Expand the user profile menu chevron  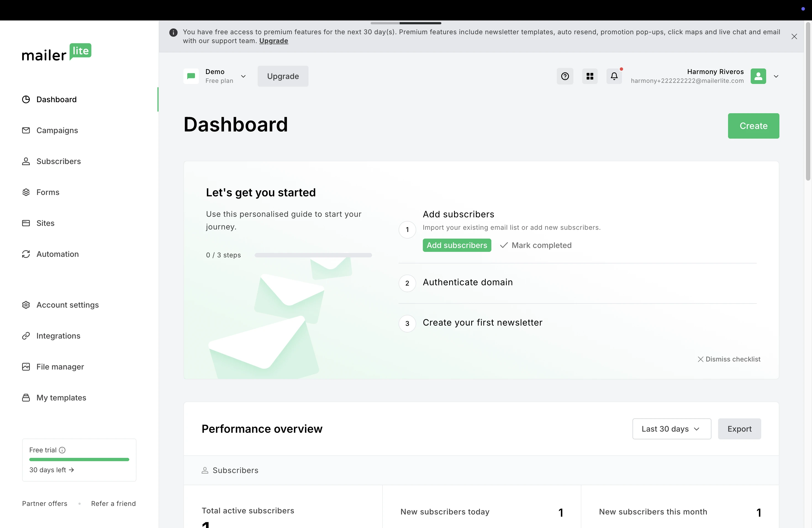pyautogui.click(x=776, y=76)
